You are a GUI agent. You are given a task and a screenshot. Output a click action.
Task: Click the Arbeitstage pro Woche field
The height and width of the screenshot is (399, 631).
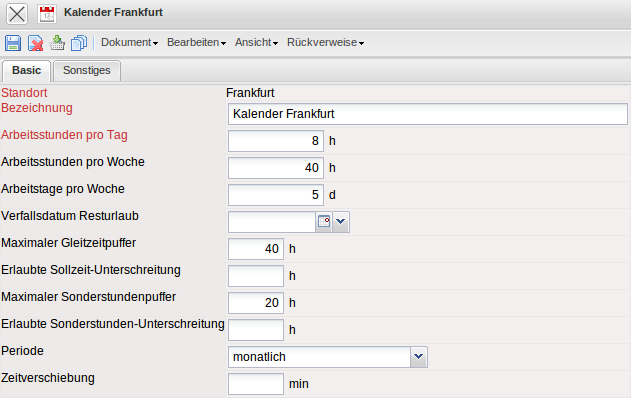[276, 195]
